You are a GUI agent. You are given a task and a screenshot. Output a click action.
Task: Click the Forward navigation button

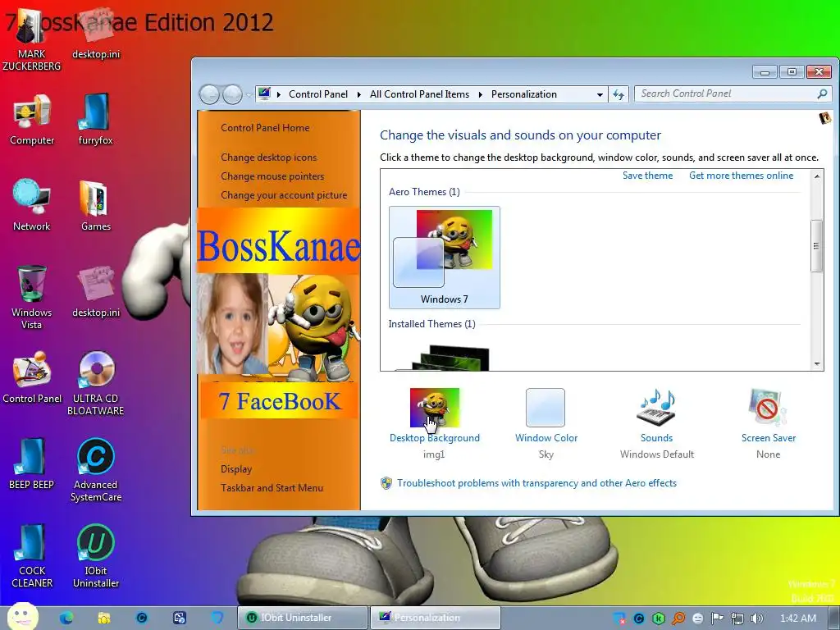click(x=232, y=95)
